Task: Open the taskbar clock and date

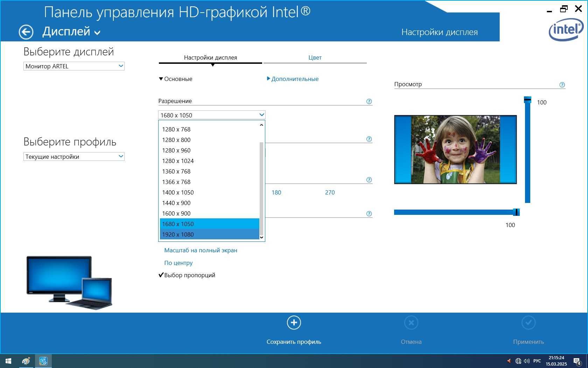Action: [x=556, y=361]
